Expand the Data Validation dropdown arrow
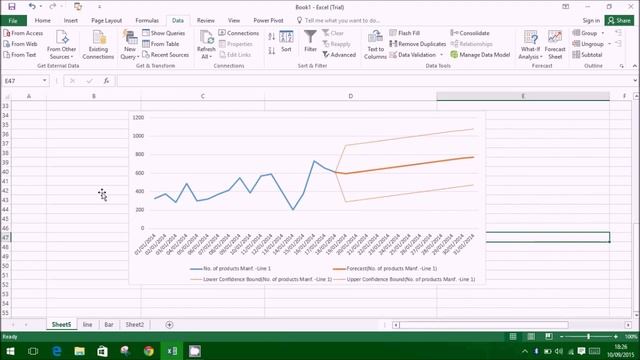Viewport: 640px width, 360px height. 441,54
